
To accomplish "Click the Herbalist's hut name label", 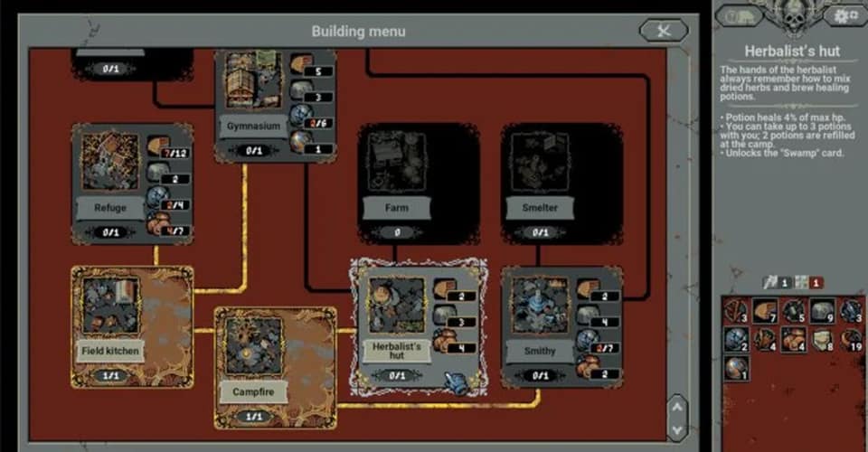I will 396,351.
